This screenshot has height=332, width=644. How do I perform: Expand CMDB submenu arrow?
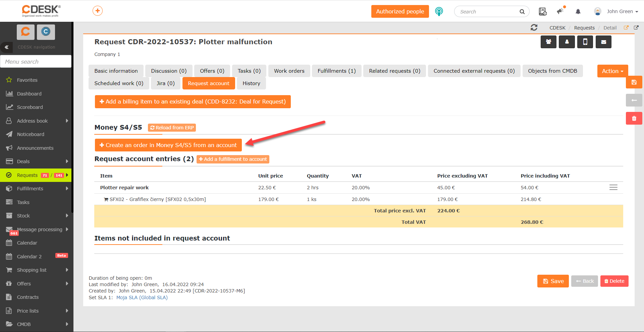(67, 324)
